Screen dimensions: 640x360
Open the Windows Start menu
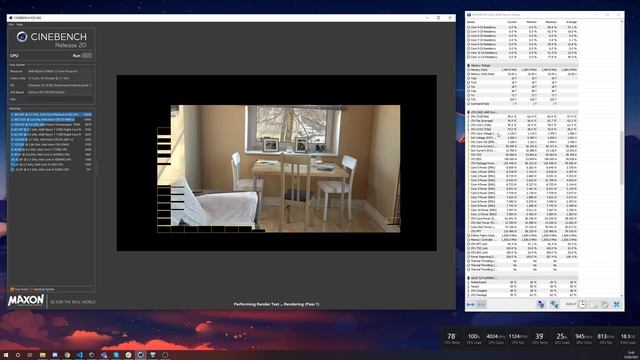6,355
